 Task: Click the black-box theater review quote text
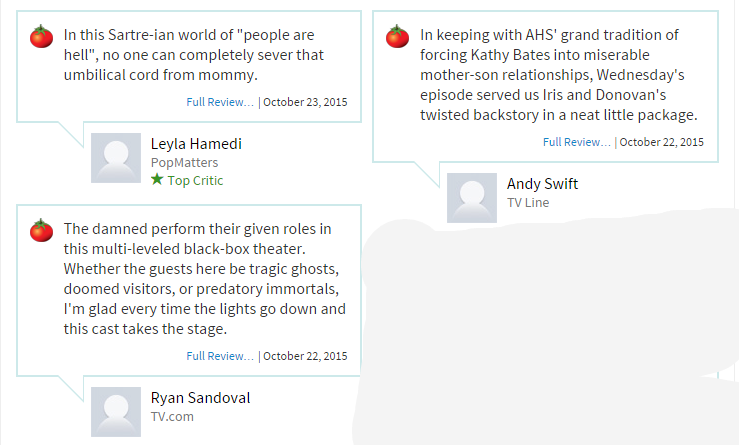[205, 279]
